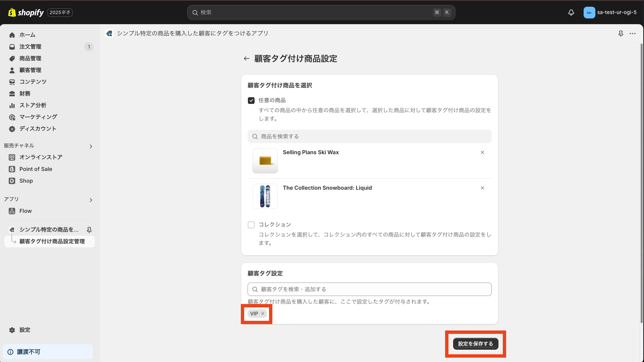The image size is (644, 362).
Task: Remove the VIP tag
Action: (263, 313)
